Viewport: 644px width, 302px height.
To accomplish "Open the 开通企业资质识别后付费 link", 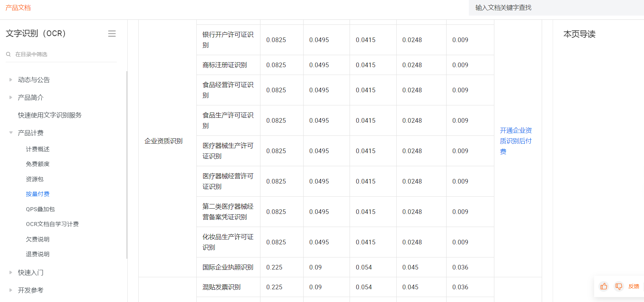I will (516, 141).
